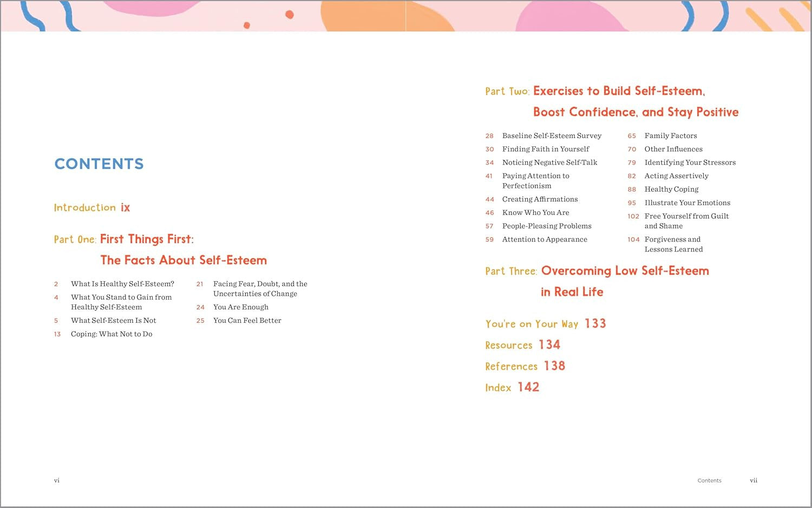Jump to the Index entry
812x508 pixels.
click(x=512, y=387)
